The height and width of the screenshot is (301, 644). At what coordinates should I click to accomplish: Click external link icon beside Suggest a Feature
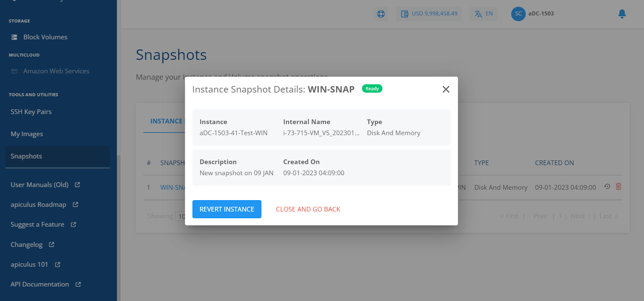pyautogui.click(x=73, y=225)
